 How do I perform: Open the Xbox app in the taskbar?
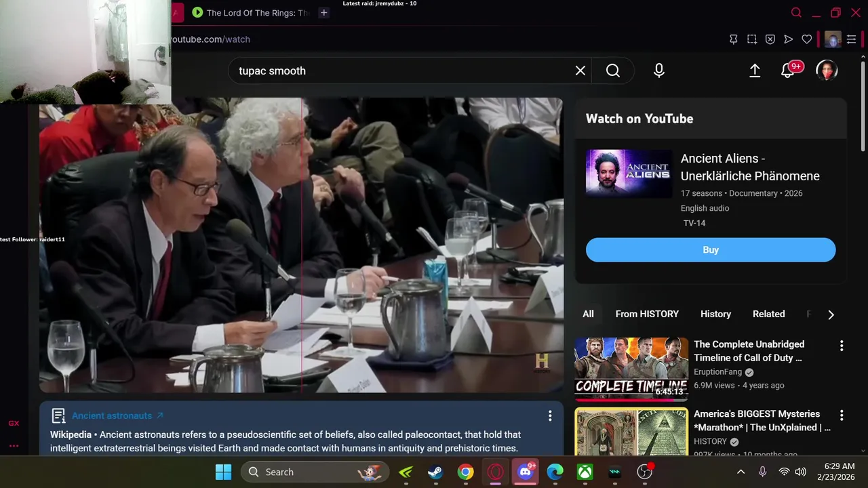tap(585, 472)
